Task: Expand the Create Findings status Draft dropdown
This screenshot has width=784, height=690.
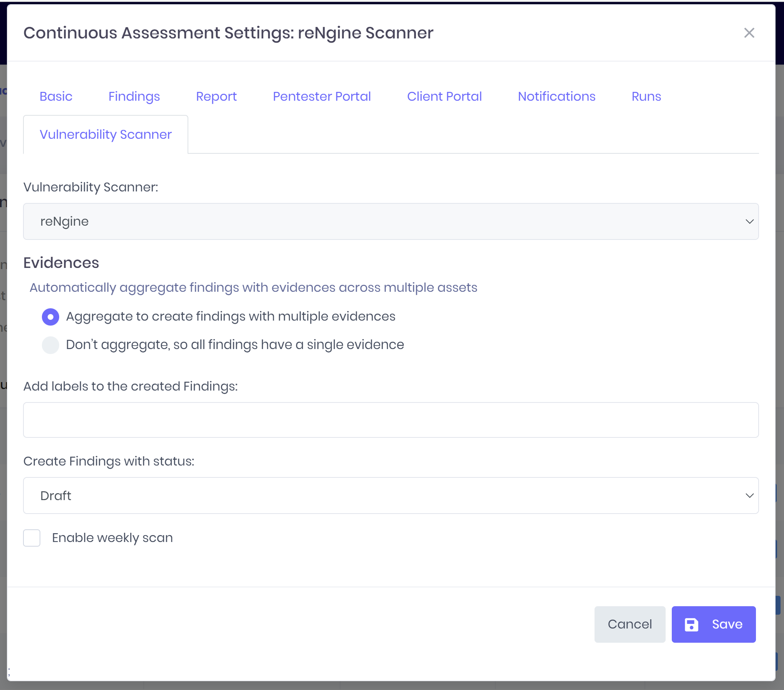Action: click(391, 495)
